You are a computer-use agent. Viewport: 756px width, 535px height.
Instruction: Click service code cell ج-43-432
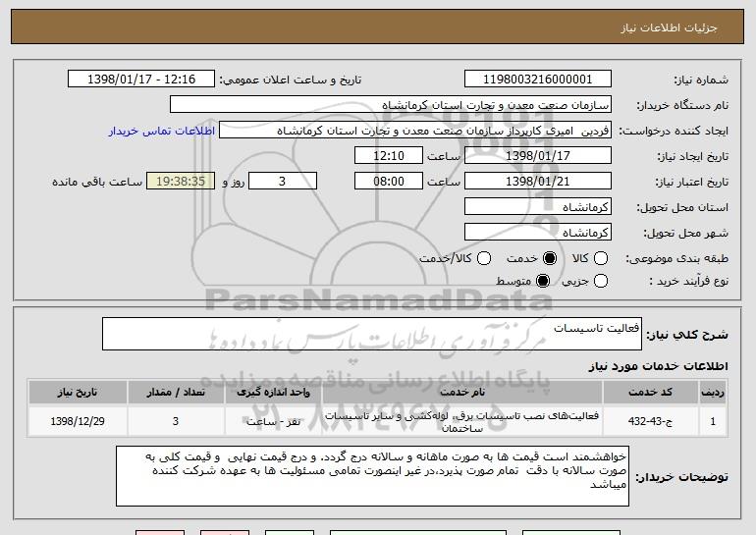(x=650, y=421)
